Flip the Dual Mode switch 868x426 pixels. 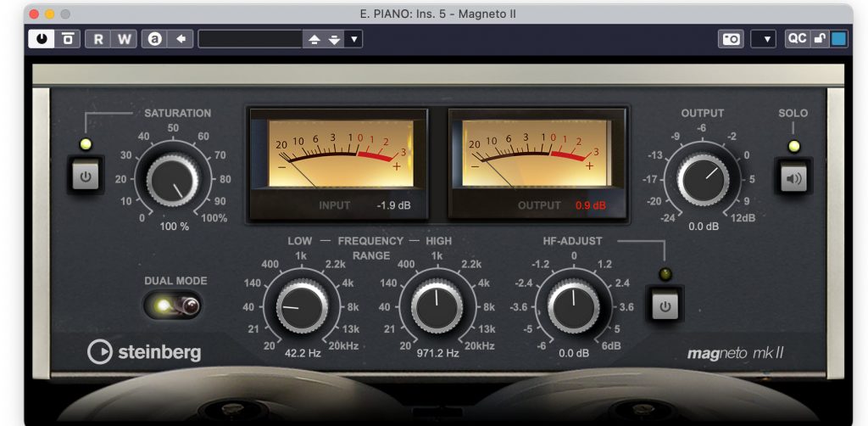pos(172,305)
